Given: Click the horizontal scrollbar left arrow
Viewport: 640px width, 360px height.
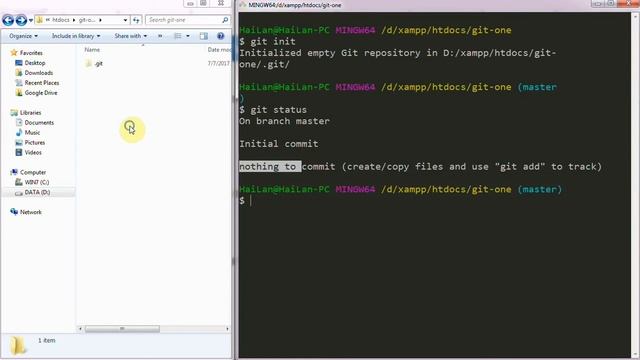Looking at the screenshot, I should [80, 329].
